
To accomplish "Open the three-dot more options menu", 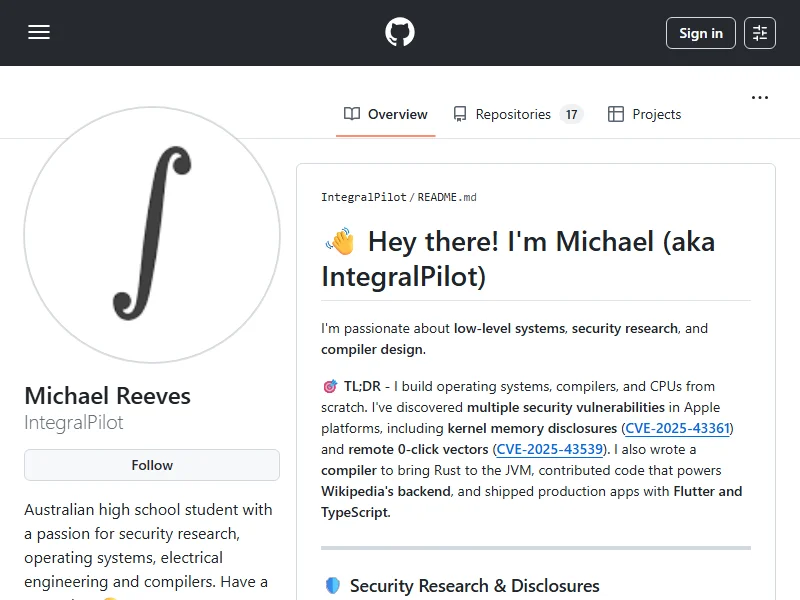I will click(760, 98).
